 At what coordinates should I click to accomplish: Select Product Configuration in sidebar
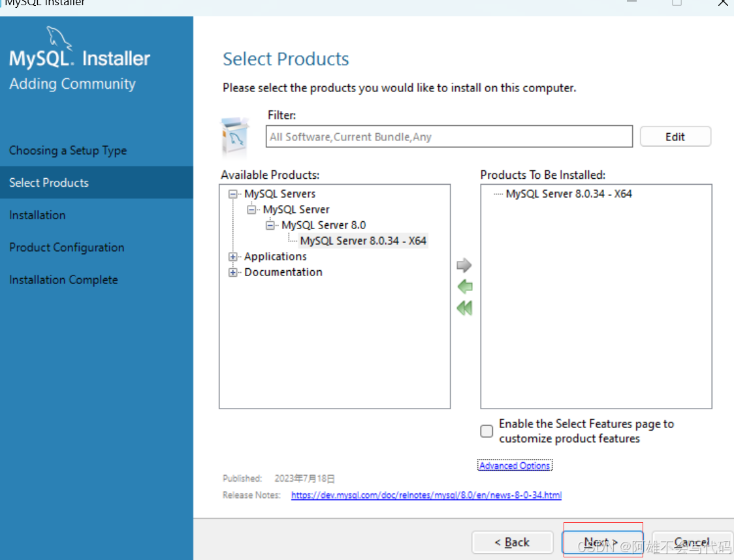(x=67, y=247)
